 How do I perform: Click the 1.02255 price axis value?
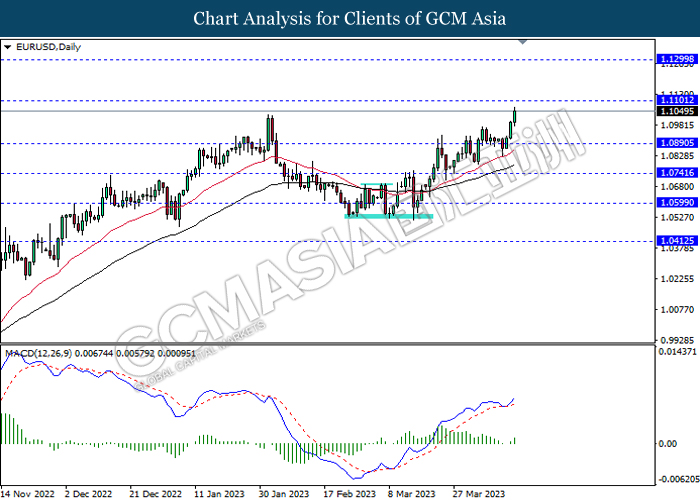678,279
